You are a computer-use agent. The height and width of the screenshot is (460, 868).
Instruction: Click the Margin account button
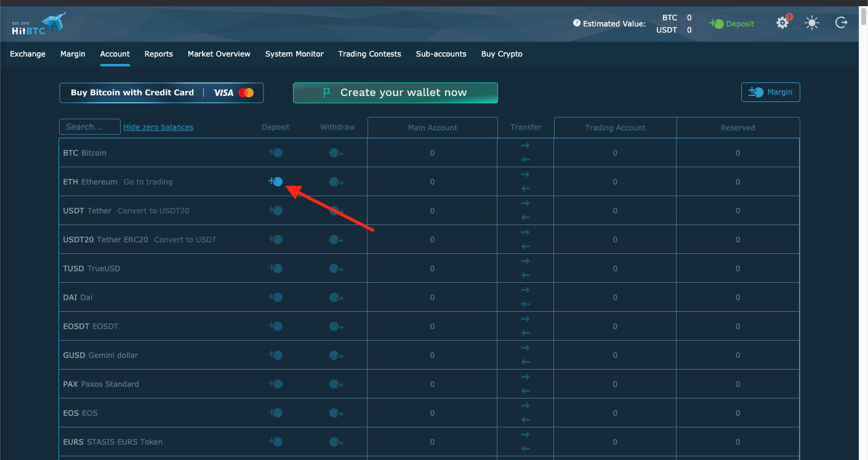point(771,92)
